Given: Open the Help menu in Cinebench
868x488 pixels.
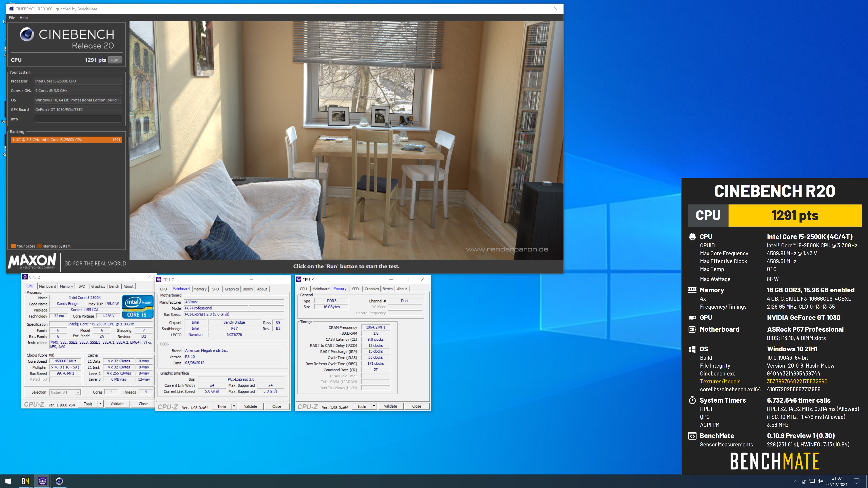Looking at the screenshot, I should coord(24,18).
